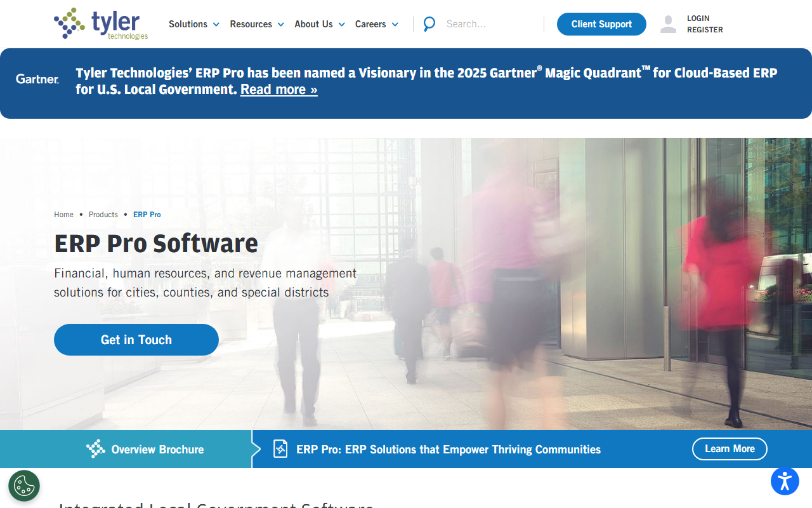Viewport: 812px width, 508px height.
Task: Click the Learn More button
Action: pyautogui.click(x=730, y=449)
